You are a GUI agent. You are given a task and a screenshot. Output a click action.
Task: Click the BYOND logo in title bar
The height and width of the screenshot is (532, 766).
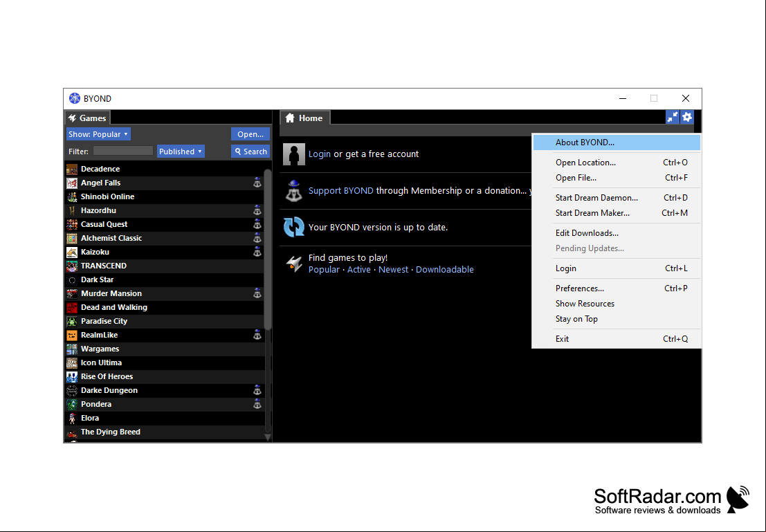[74, 99]
